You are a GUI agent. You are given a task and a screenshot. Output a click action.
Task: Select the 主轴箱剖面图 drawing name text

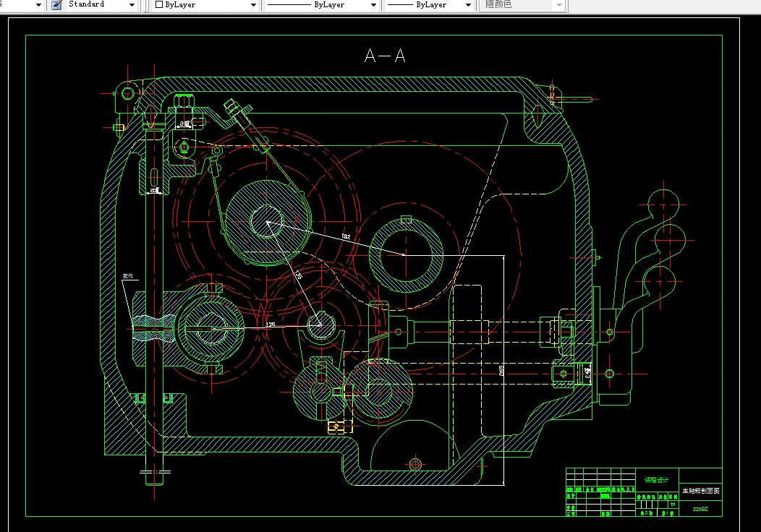(x=700, y=491)
